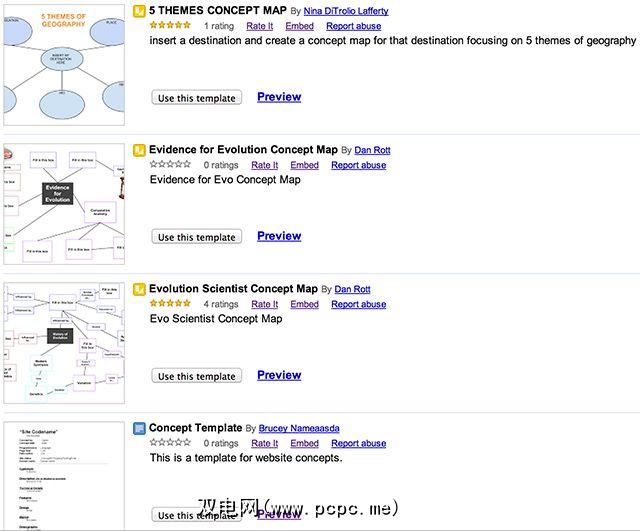Preview the Evidence for Evolution Concept Map
This screenshot has height=531, width=640.
[279, 236]
